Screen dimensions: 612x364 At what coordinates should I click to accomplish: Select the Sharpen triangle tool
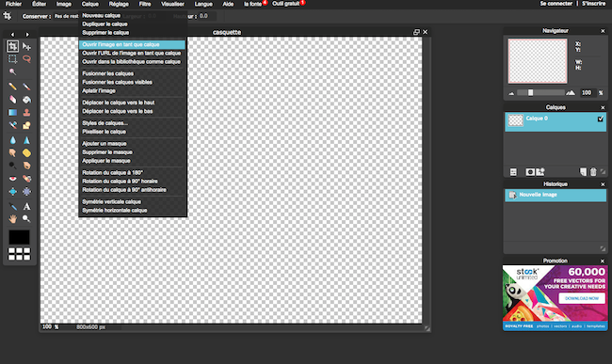[26, 140]
